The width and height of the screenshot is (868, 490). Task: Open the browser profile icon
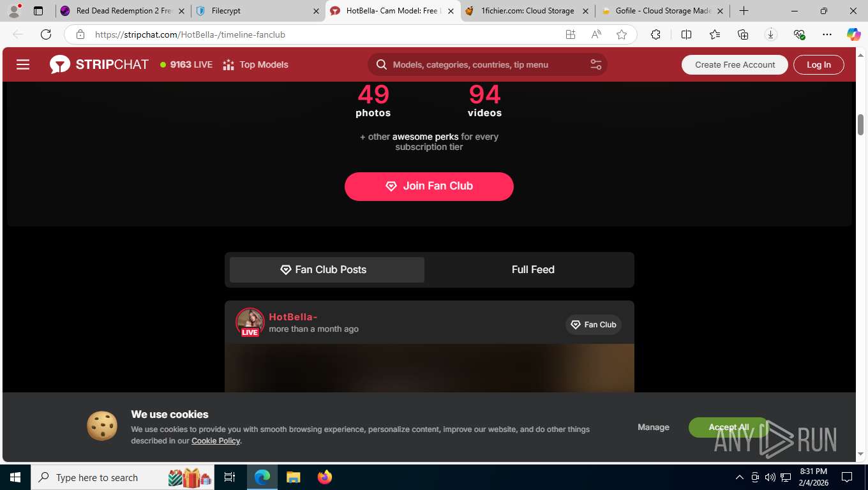tap(14, 11)
